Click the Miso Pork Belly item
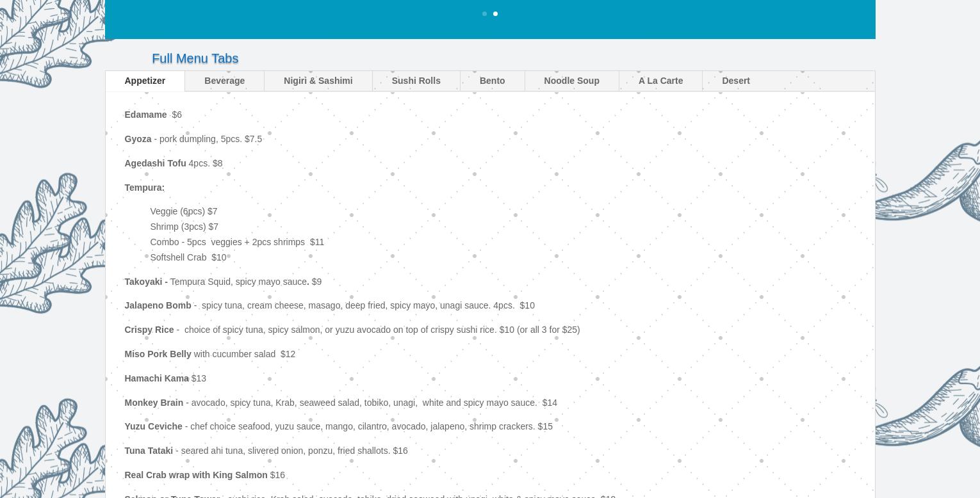Viewport: 980px width, 498px height. coord(209,354)
